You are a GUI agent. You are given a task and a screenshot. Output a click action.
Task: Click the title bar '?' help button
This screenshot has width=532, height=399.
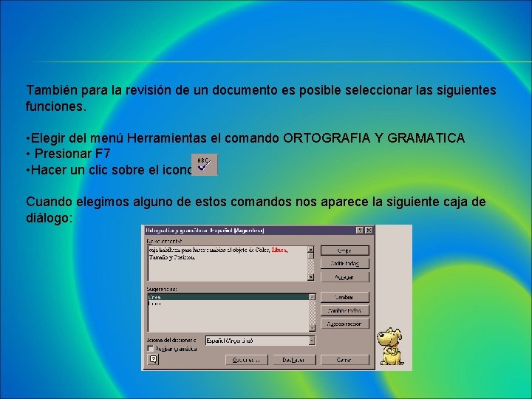[360, 231]
